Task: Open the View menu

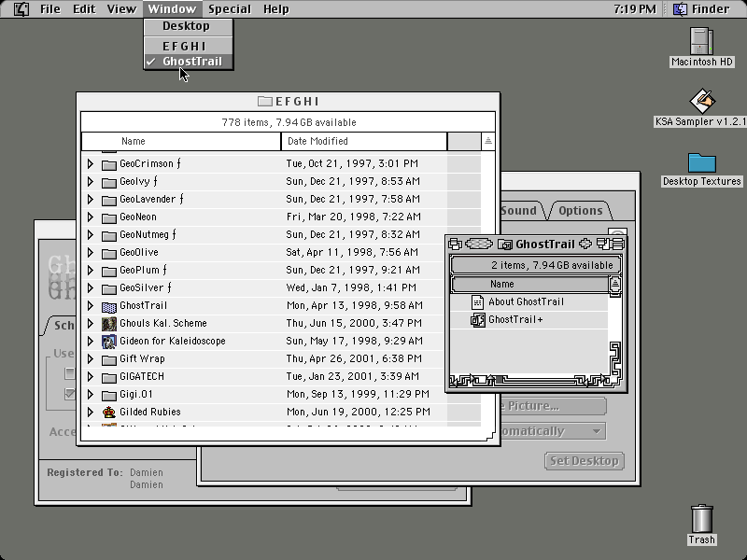Action: pyautogui.click(x=121, y=9)
